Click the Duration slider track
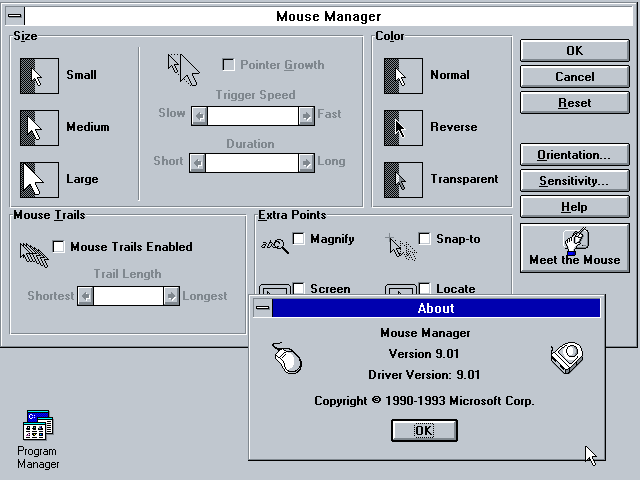Viewport: 640px width, 480px height. pyautogui.click(x=252, y=163)
